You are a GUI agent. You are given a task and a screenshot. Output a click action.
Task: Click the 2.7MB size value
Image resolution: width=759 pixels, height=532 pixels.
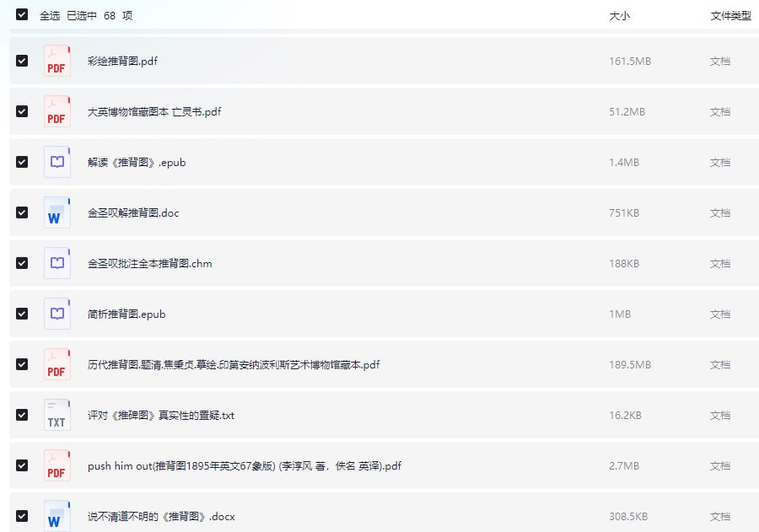(x=624, y=466)
